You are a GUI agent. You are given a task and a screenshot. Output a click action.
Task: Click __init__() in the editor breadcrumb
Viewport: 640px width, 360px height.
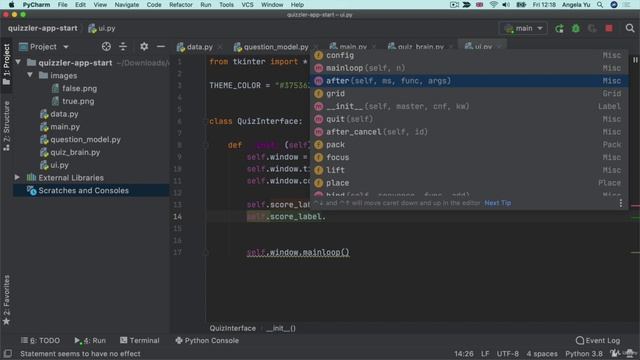pyautogui.click(x=281, y=328)
